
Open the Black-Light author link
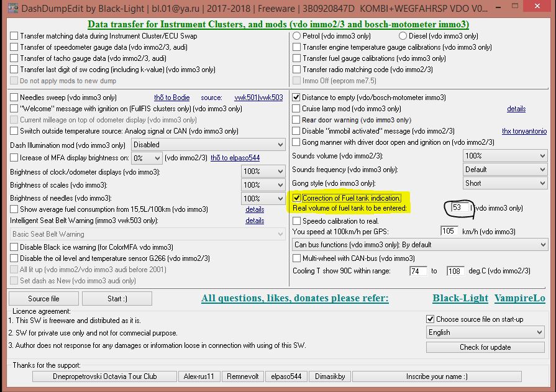click(x=460, y=298)
